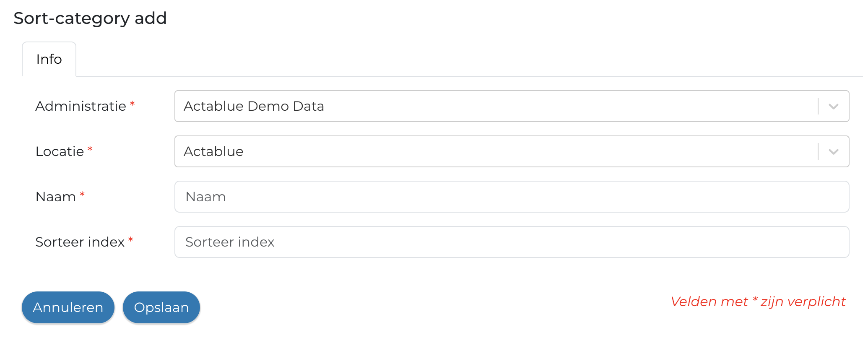868x338 pixels.
Task: Focus the Sorteer index input field
Action: pos(512,242)
